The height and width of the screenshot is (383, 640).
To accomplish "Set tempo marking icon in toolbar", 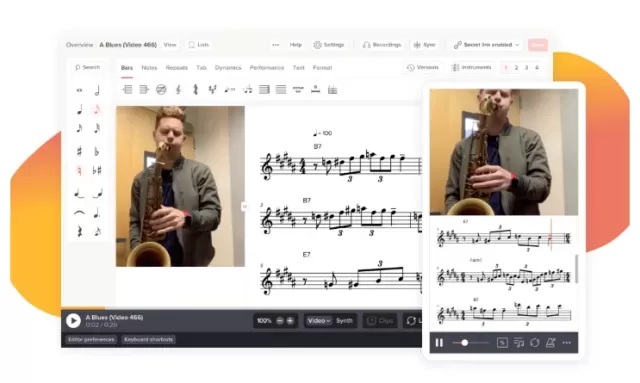I will [230, 89].
